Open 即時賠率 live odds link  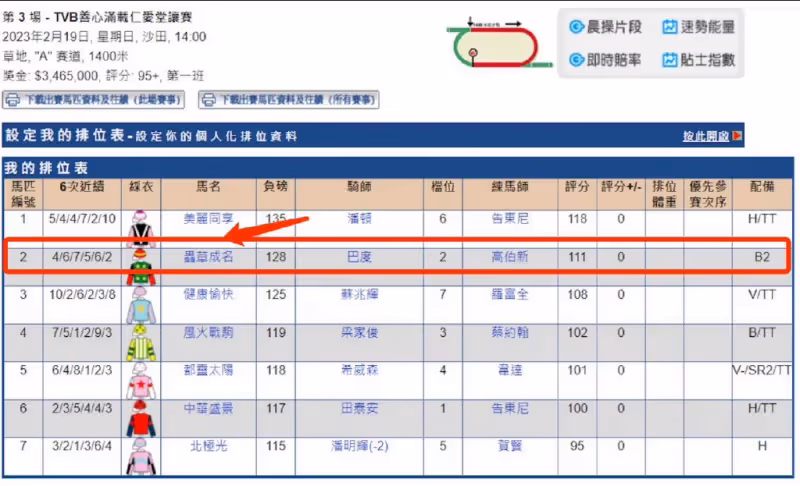pyautogui.click(x=614, y=60)
